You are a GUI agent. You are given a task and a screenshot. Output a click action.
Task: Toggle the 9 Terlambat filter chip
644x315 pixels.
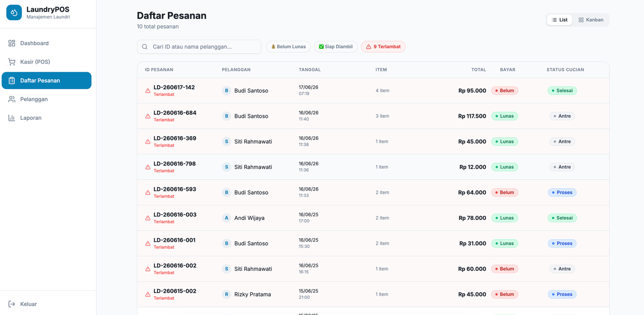point(383,47)
